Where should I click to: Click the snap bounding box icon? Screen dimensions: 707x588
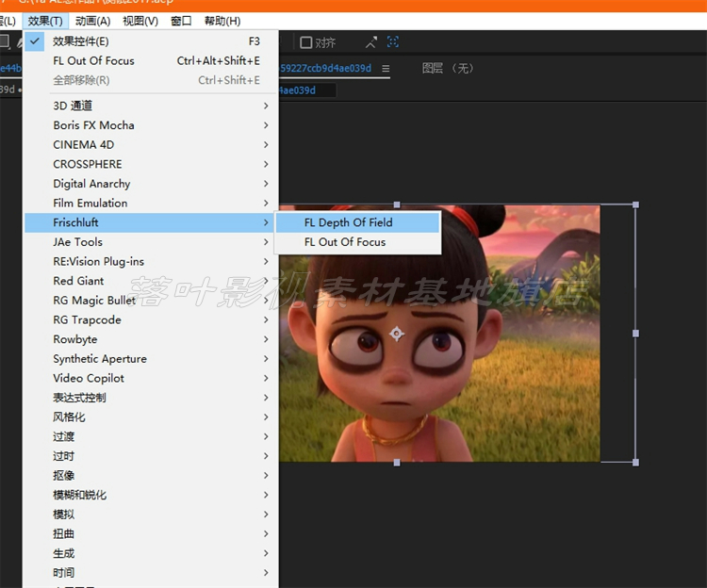[393, 41]
